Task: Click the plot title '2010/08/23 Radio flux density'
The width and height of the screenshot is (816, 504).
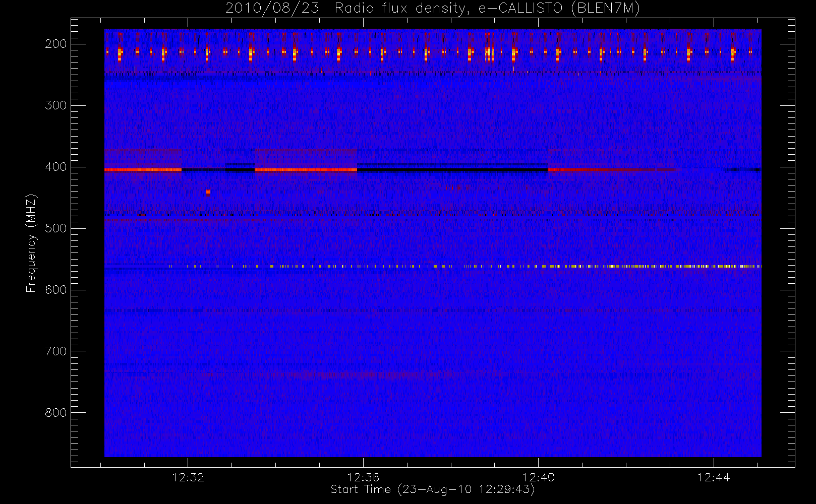Action: coord(432,9)
